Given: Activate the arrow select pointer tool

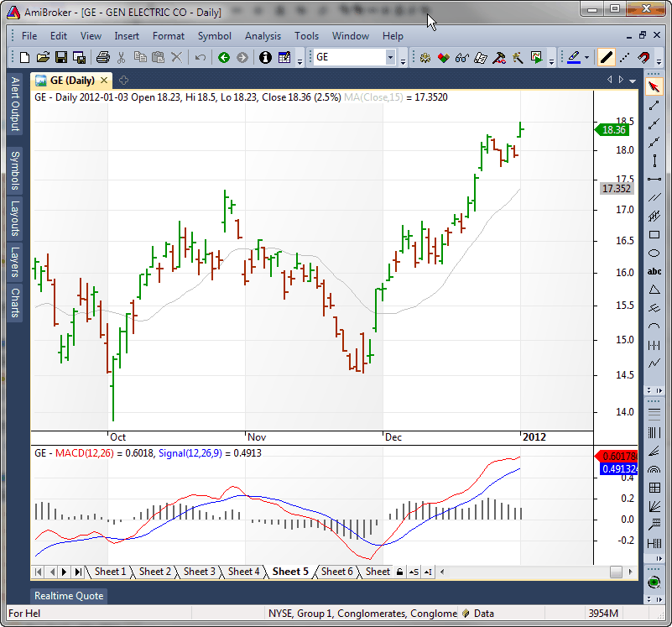Looking at the screenshot, I should 654,86.
